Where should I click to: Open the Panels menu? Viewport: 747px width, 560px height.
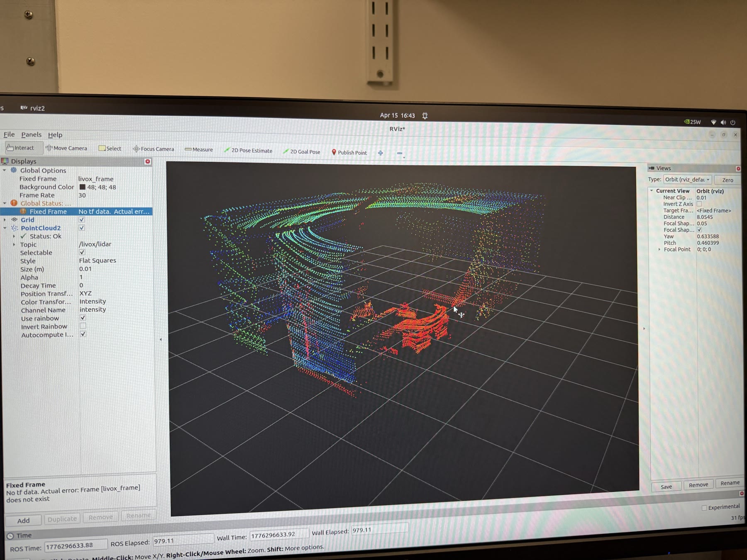(32, 135)
